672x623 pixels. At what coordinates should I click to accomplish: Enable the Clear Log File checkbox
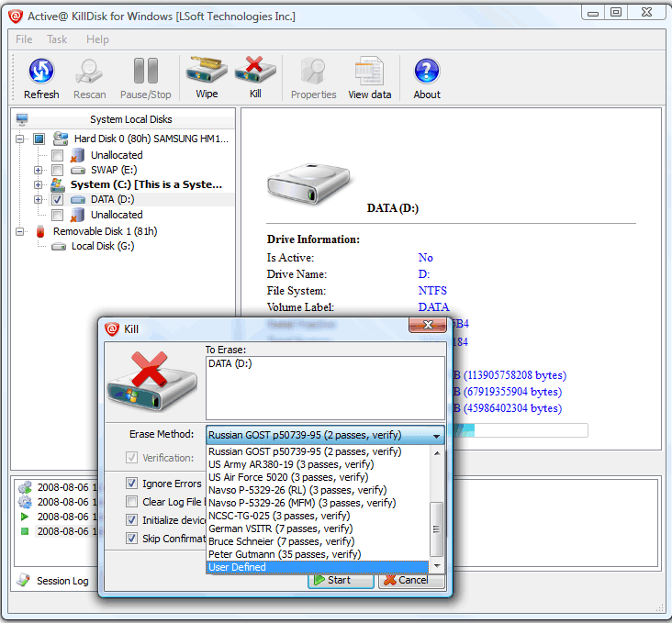point(132,502)
